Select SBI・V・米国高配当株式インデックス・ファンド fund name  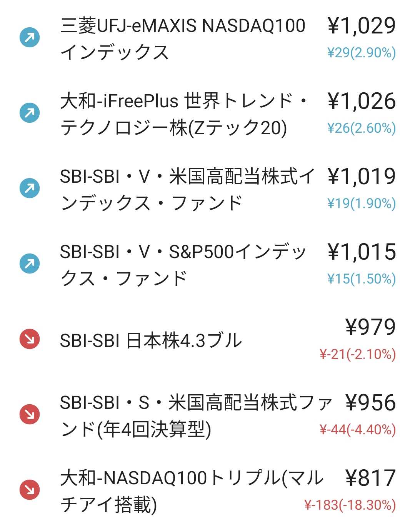(x=187, y=190)
